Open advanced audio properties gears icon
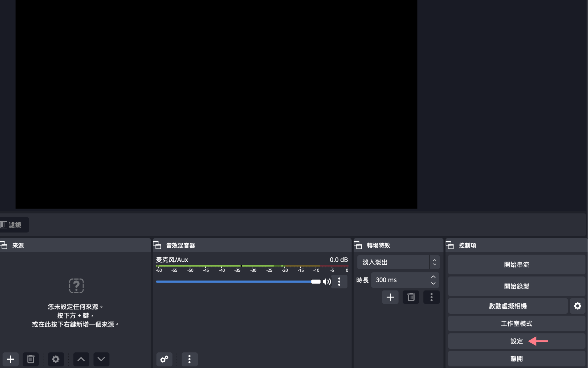 (164, 359)
